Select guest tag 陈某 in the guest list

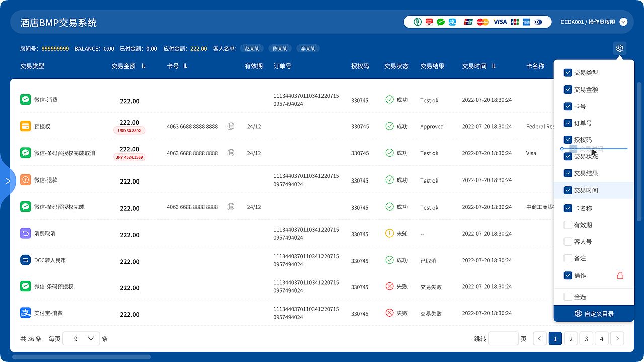click(x=280, y=48)
